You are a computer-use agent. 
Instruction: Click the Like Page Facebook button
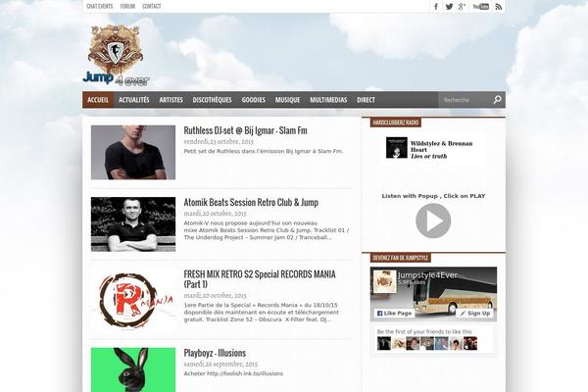(394, 313)
